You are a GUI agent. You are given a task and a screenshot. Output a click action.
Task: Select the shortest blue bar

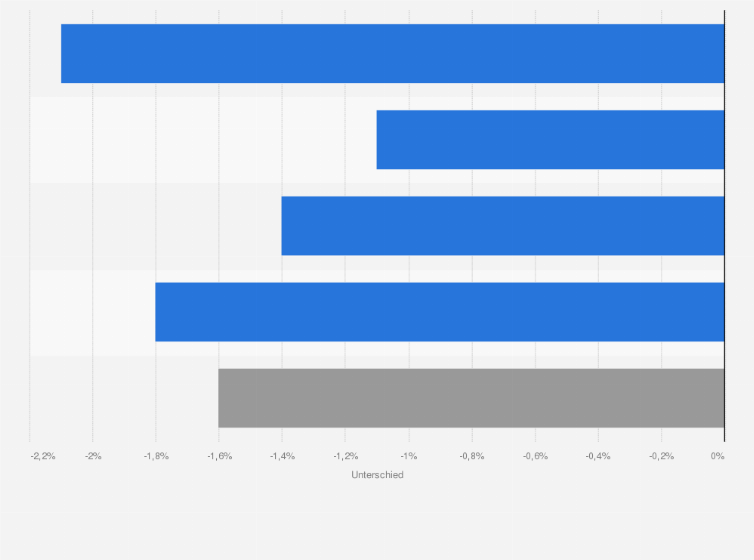tap(550, 139)
